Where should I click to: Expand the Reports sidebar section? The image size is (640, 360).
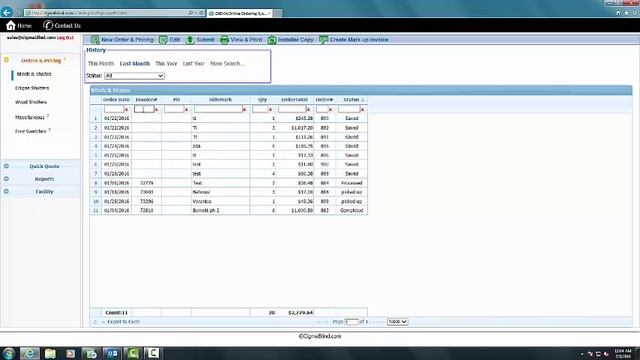tap(7, 179)
